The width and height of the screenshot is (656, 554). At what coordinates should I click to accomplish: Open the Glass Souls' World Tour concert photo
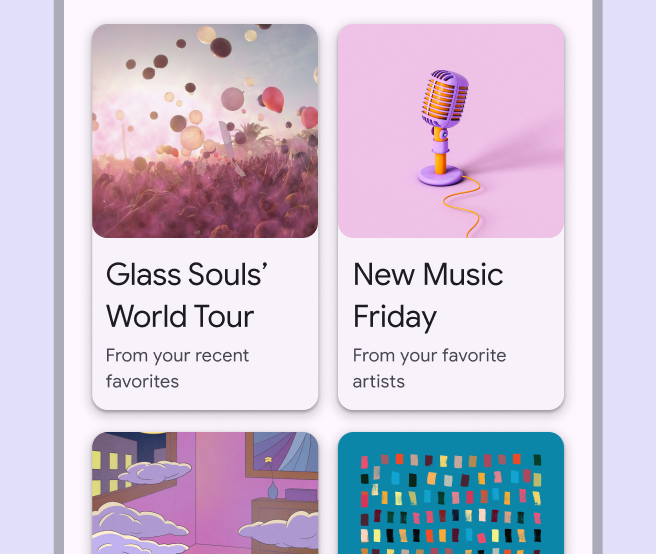[x=205, y=130]
